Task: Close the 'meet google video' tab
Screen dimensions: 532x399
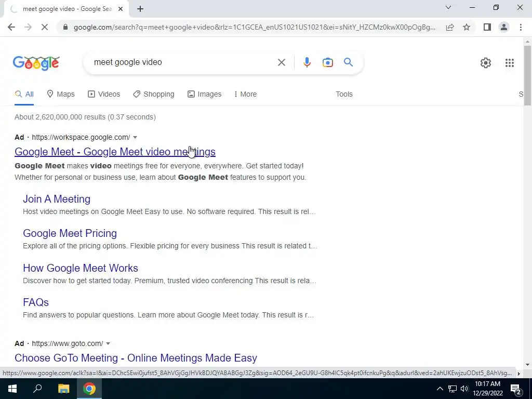Action: (121, 9)
